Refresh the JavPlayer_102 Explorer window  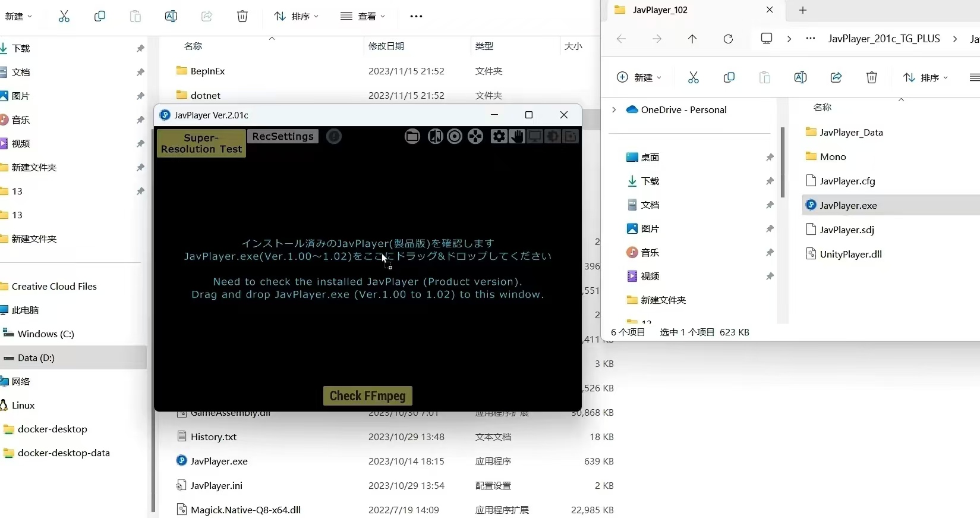click(728, 39)
